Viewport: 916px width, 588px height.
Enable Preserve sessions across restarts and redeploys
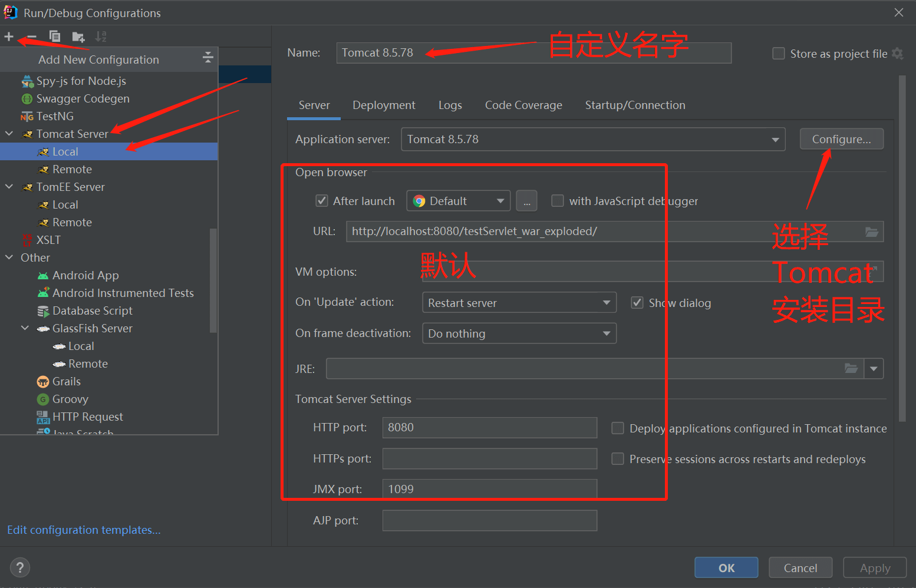point(618,459)
